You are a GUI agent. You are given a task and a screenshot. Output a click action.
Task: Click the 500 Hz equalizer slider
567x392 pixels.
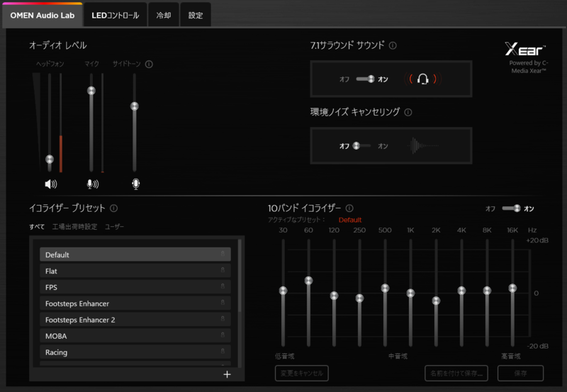click(x=385, y=288)
